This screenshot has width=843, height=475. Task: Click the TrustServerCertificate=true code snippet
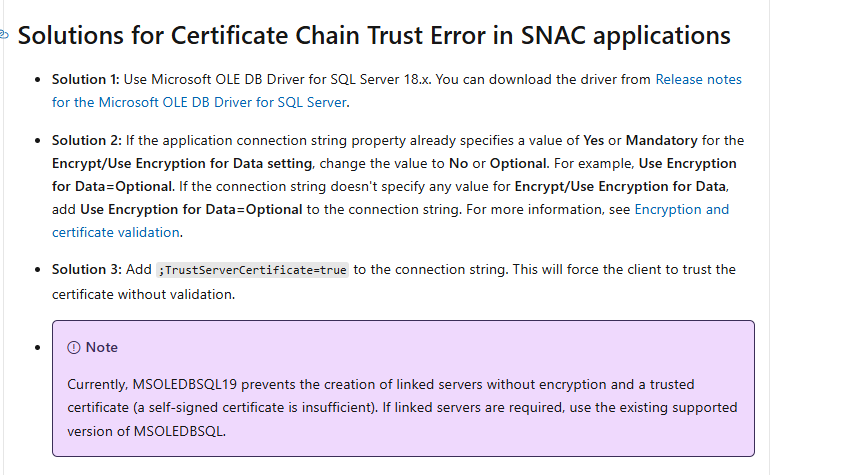253,270
